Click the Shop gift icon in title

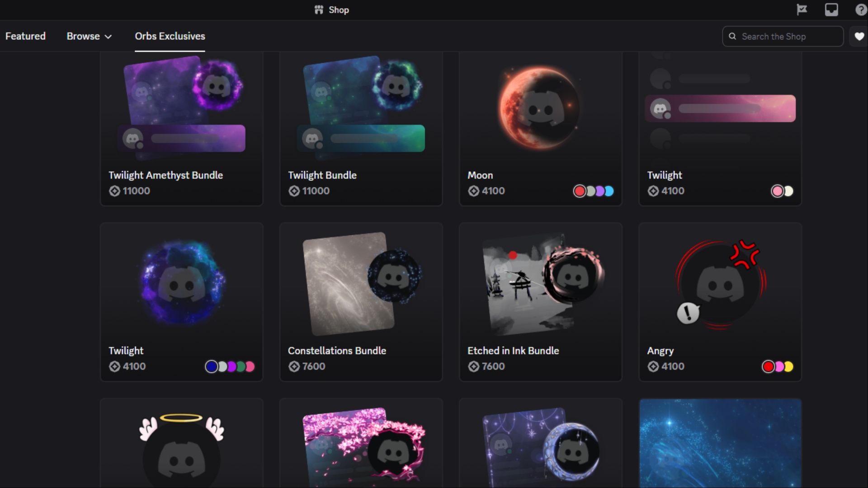click(x=319, y=9)
